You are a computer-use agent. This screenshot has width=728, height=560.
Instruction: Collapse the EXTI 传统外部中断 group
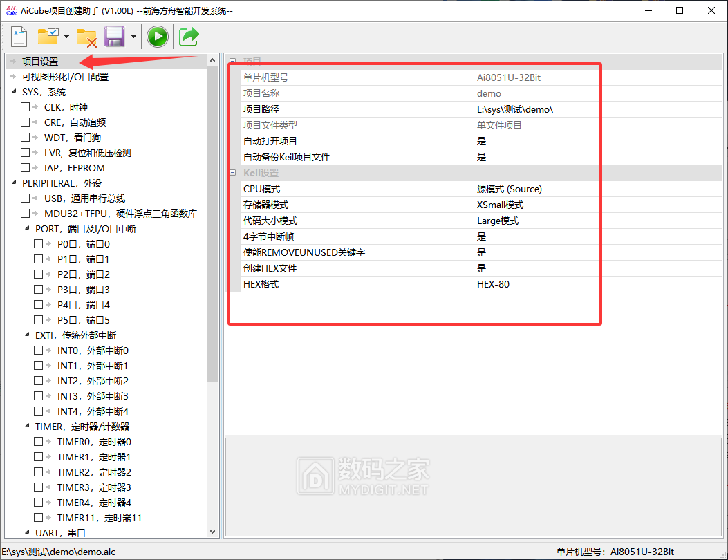27,335
